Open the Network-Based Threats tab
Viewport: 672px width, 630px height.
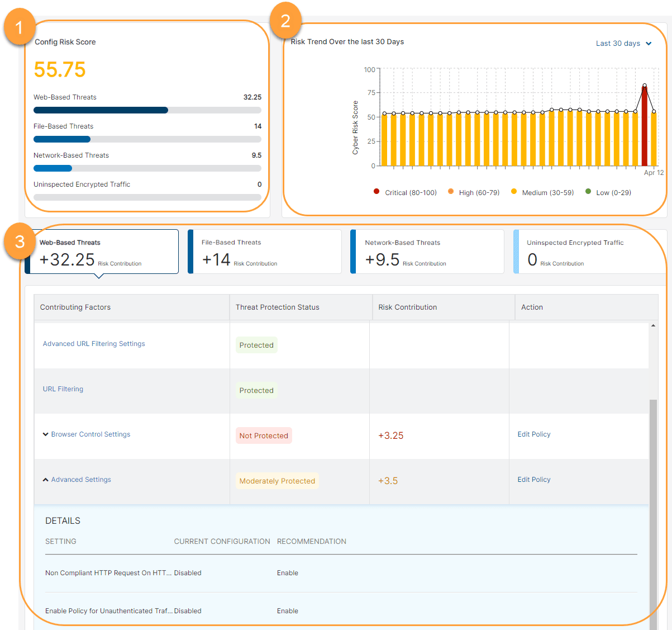tap(427, 252)
